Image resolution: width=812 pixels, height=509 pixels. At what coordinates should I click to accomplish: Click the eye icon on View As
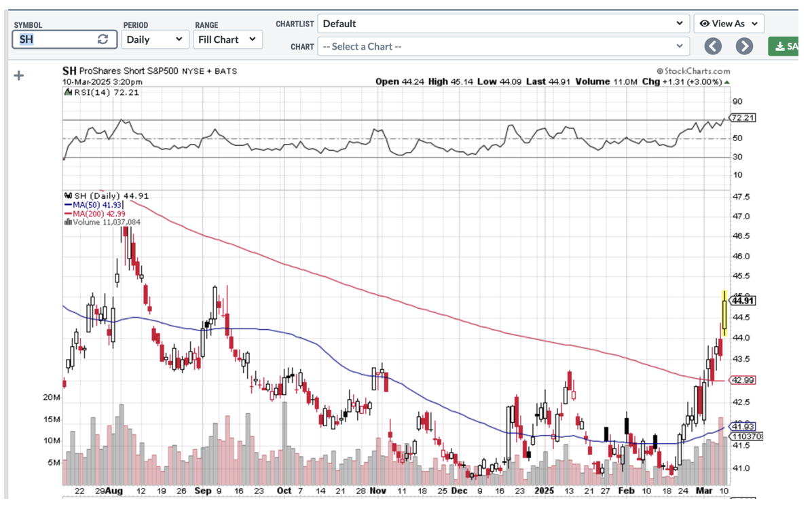(704, 24)
